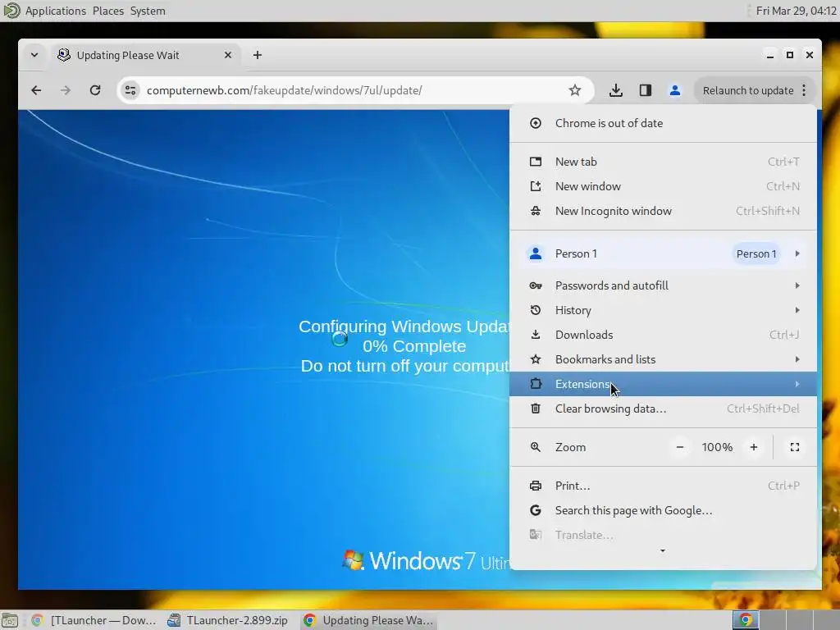Image resolution: width=840 pixels, height=630 pixels.
Task: Bookmark this tab with the star icon
Action: [x=575, y=90]
